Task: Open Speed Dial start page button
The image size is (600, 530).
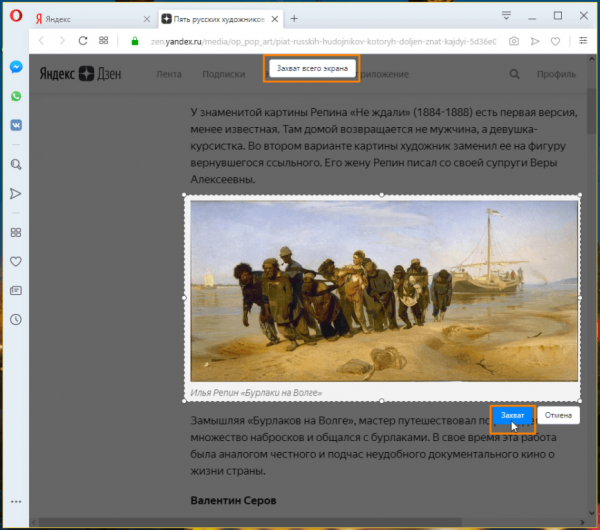Action: point(103,40)
